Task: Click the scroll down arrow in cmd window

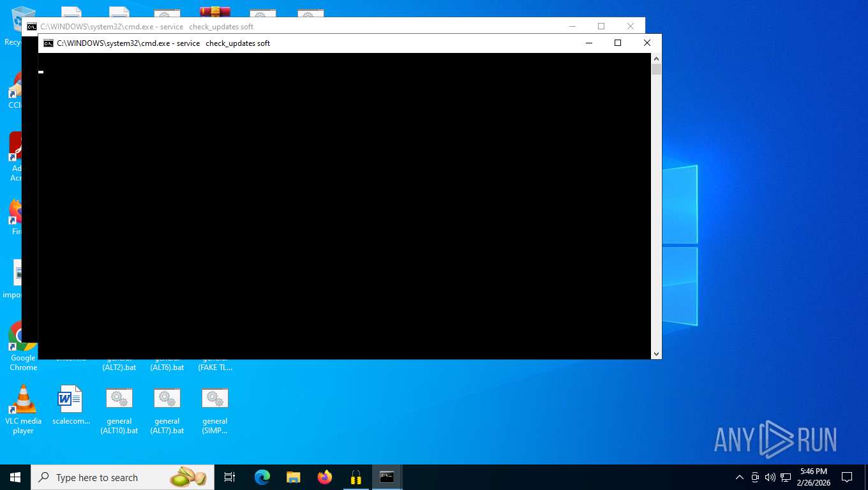Action: tap(656, 353)
